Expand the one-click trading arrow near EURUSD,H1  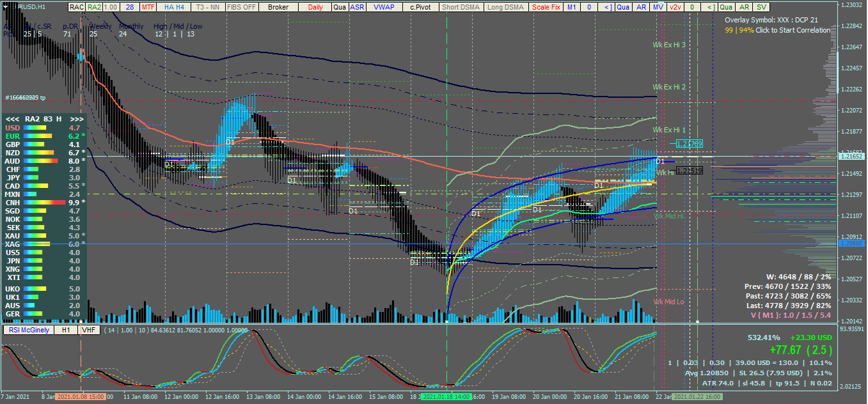coord(6,6)
